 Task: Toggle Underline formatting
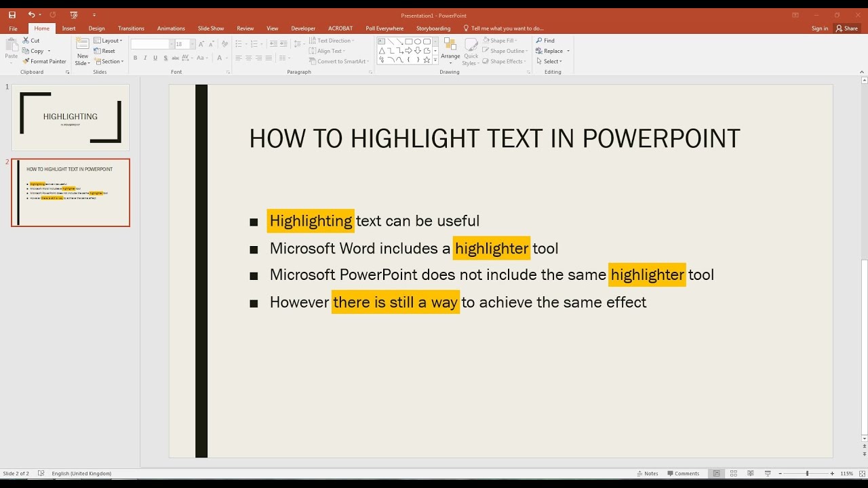(x=155, y=58)
